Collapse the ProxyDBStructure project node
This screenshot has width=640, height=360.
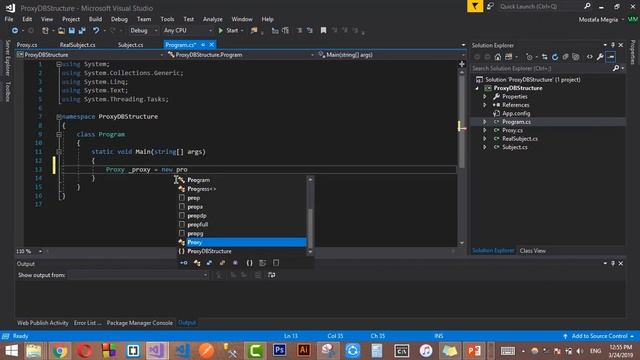[477, 89]
